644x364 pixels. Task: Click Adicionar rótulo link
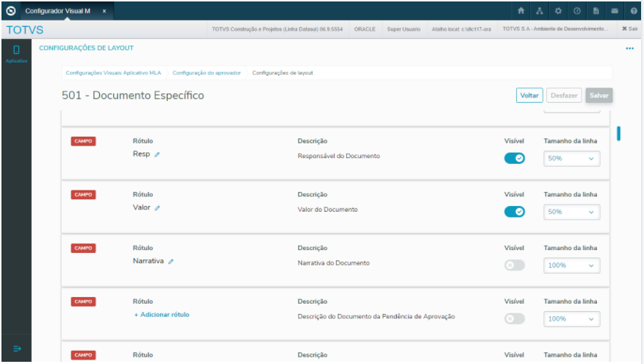coord(162,315)
